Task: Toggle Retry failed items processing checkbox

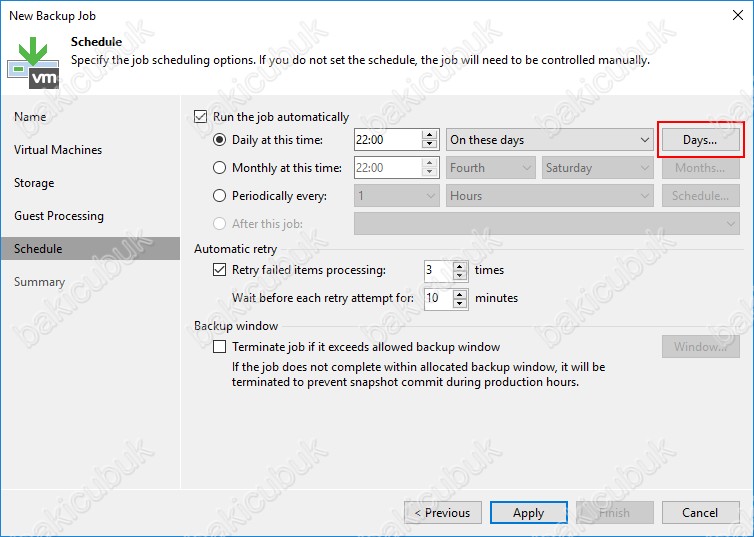Action: (x=219, y=270)
